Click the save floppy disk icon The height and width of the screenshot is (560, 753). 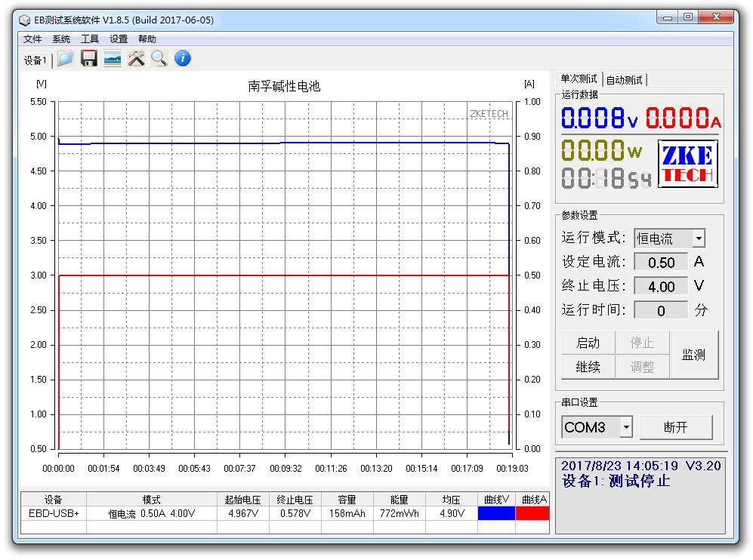[x=89, y=59]
